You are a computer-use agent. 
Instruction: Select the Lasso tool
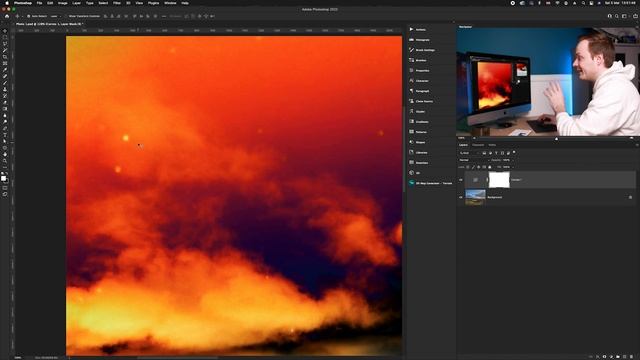5,44
